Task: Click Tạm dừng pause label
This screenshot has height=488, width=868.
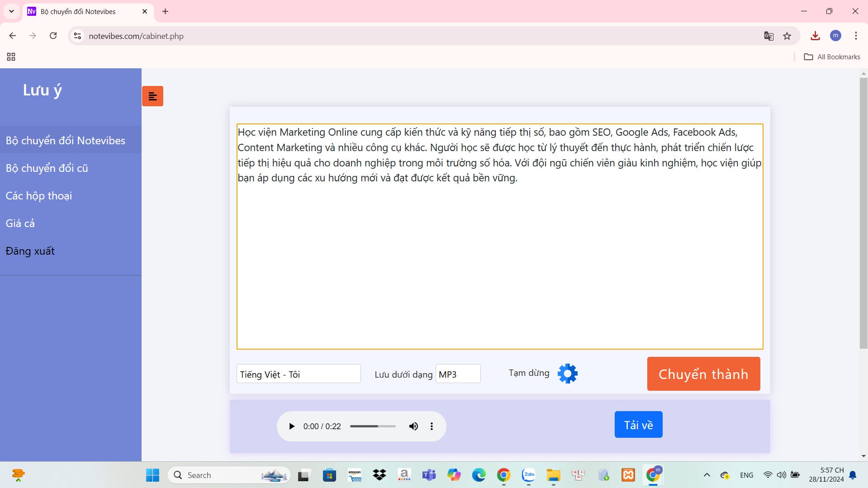Action: pos(529,373)
